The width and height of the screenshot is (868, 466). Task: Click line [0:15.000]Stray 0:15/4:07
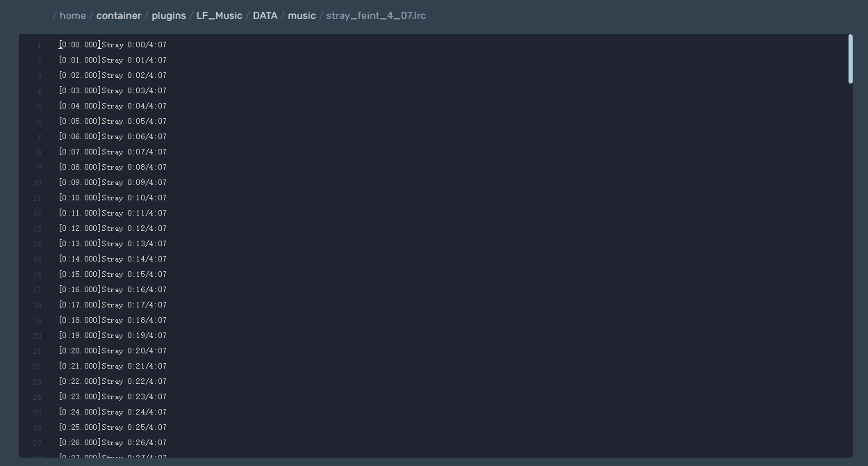[x=113, y=274]
